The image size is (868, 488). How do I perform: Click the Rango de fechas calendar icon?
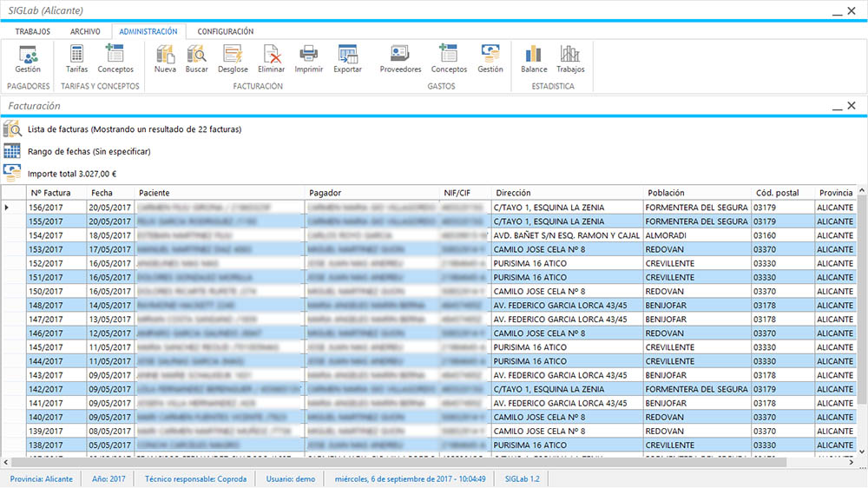click(x=11, y=151)
